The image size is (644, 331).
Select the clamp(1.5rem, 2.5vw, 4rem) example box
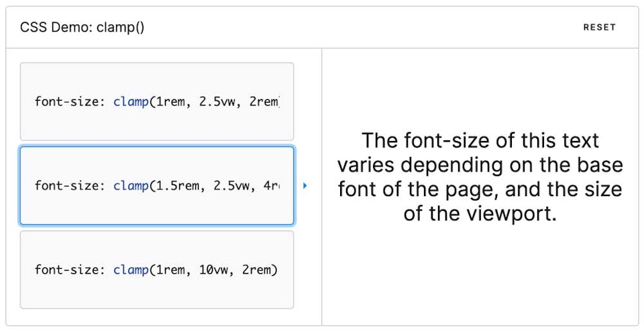coord(157,185)
